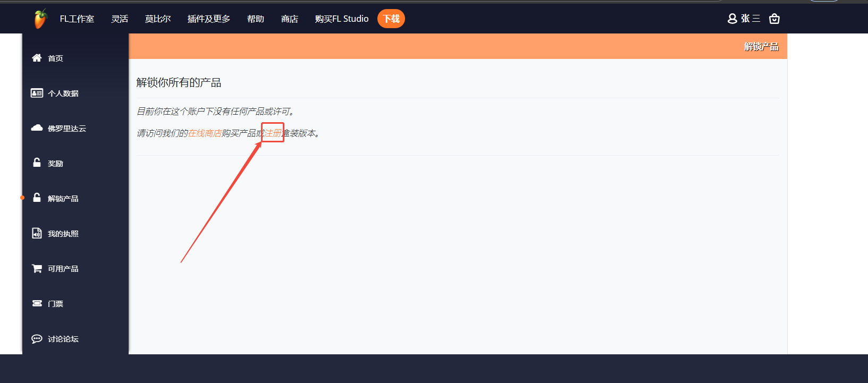The height and width of the screenshot is (383, 868).
Task: Click the padlock icon beside 解锁产品
Action: coord(37,198)
